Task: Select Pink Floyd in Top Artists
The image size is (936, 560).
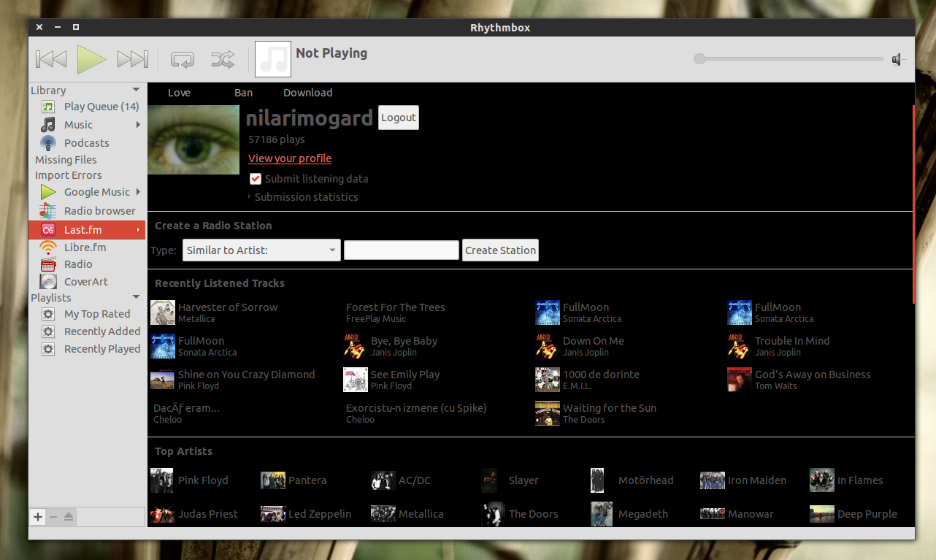Action: [x=203, y=480]
